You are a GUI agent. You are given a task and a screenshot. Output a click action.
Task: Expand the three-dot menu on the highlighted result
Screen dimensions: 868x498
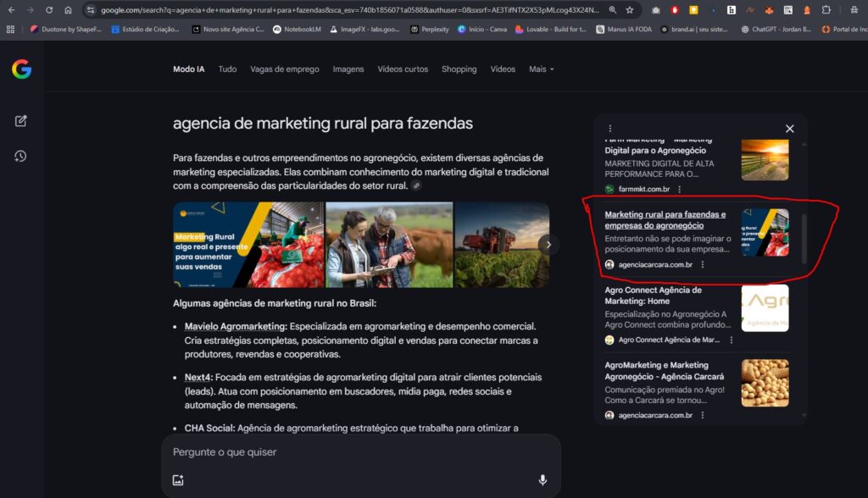coord(703,264)
